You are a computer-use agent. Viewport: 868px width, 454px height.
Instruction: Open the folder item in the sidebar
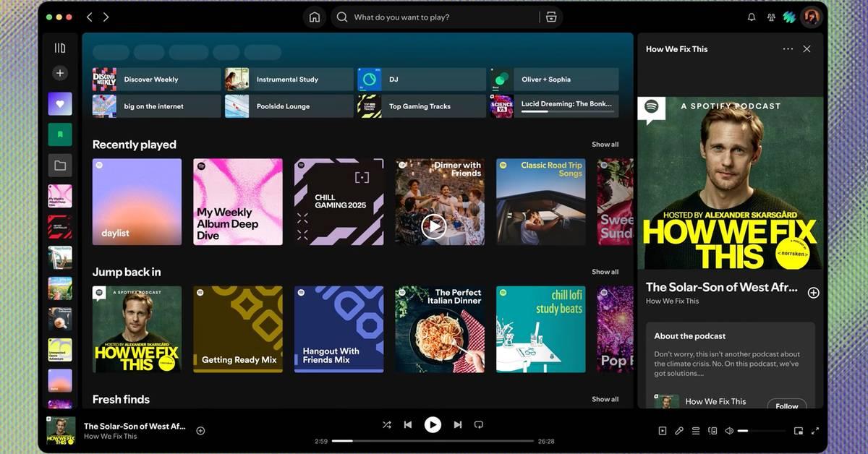(x=60, y=166)
